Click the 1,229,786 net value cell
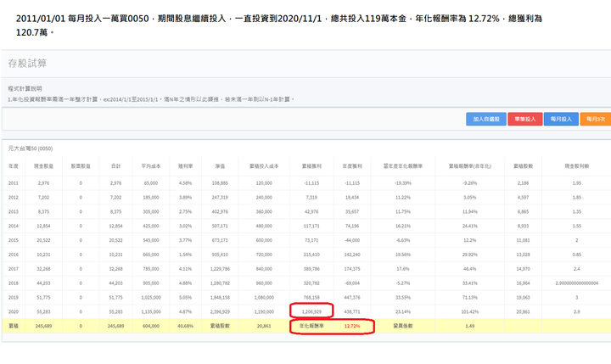 tap(220, 269)
